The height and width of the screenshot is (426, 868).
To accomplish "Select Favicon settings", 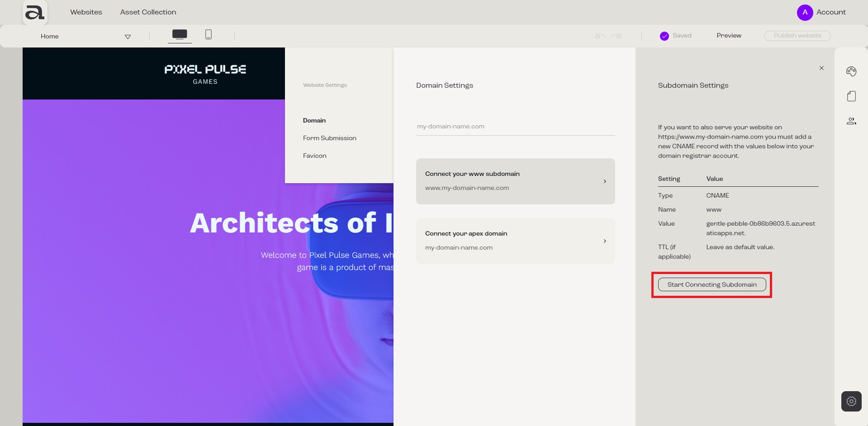I will point(315,156).
